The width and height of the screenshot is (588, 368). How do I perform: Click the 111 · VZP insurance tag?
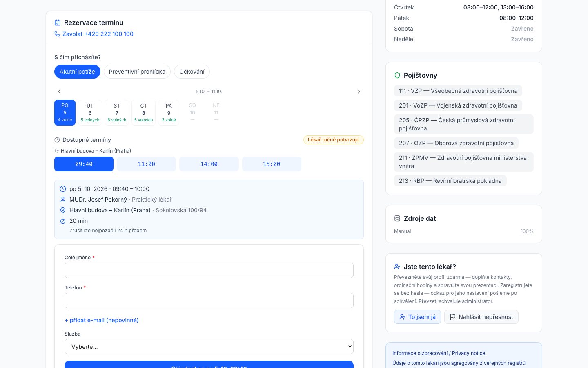tap(458, 91)
